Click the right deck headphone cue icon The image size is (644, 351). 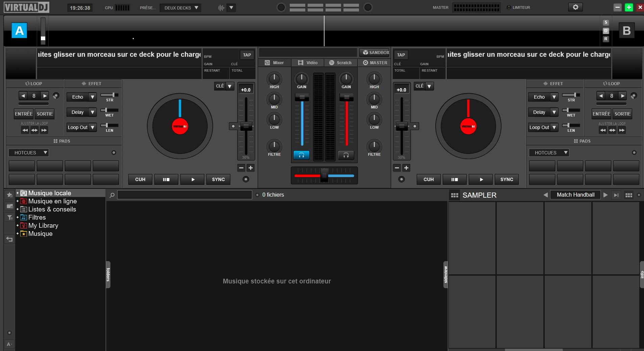[346, 155]
